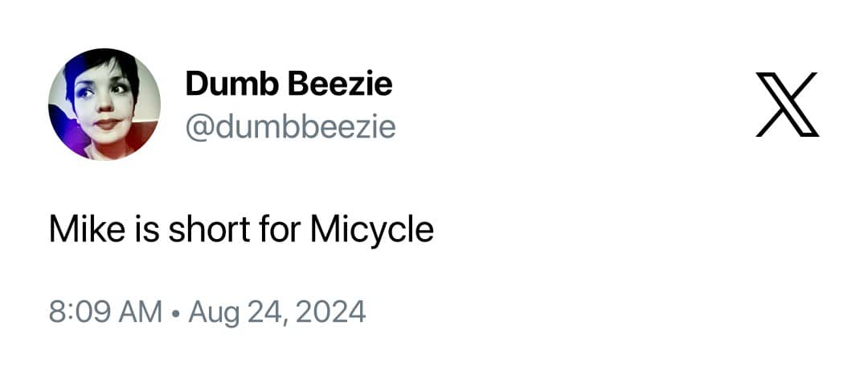Open the Dumb Beezie profile picture
The image size is (868, 375).
[x=104, y=105]
